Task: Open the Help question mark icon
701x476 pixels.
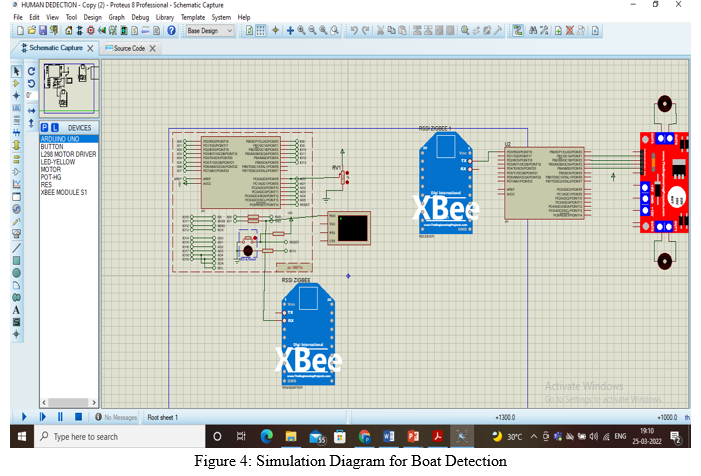Action: click(x=172, y=31)
